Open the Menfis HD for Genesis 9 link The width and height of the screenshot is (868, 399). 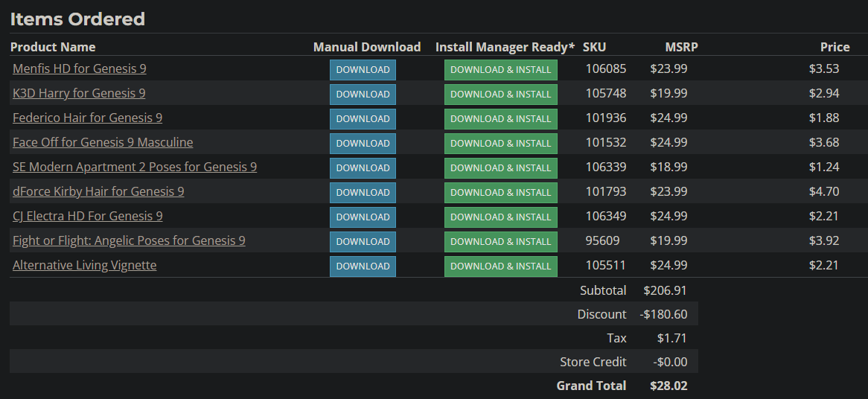click(x=80, y=68)
